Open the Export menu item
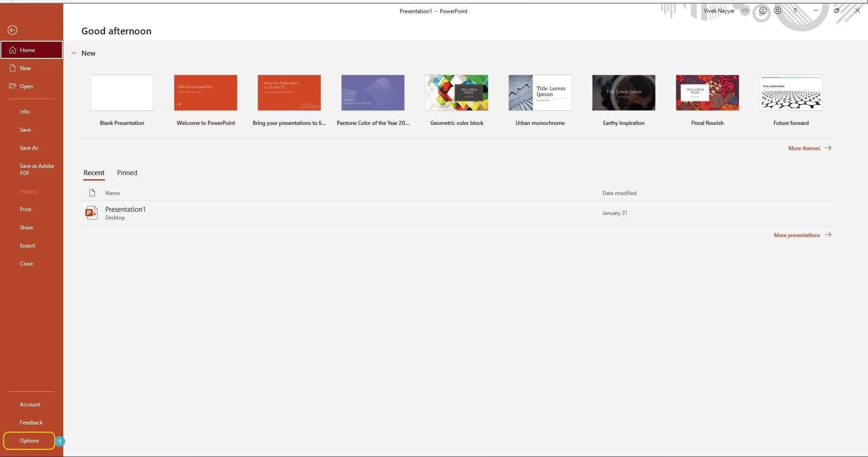868x457 pixels. [x=28, y=246]
